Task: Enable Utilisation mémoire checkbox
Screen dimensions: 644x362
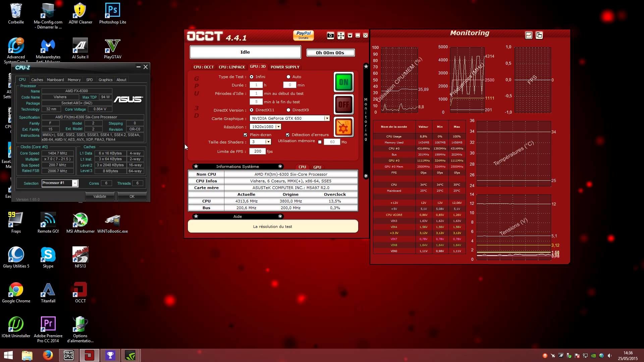Action: point(320,142)
